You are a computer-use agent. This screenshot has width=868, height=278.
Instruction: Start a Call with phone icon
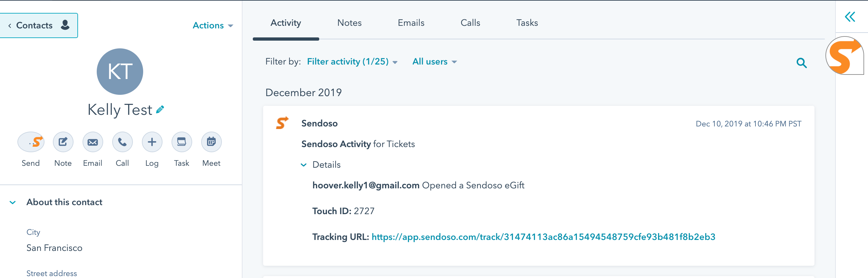coord(122,142)
